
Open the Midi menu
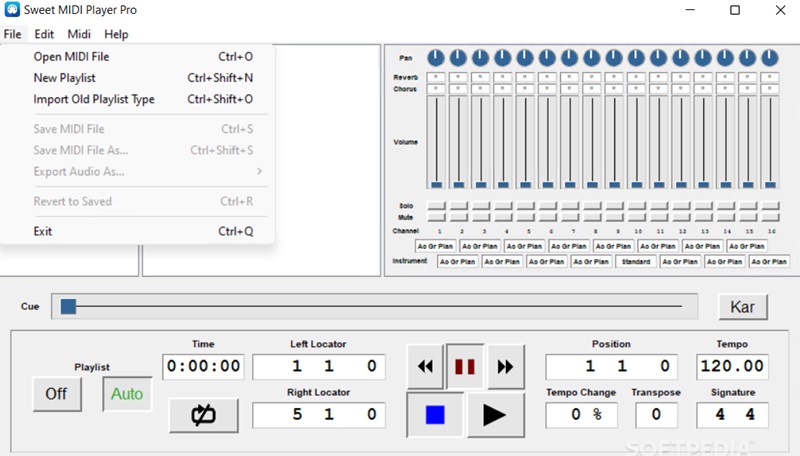pos(79,34)
